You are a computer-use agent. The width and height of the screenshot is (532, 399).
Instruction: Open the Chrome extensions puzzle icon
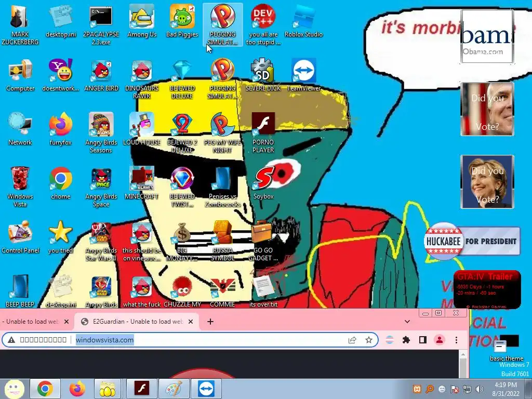(x=406, y=340)
